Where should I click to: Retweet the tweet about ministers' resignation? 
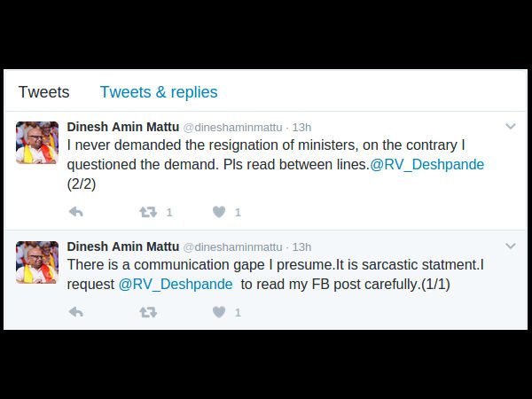(x=148, y=212)
